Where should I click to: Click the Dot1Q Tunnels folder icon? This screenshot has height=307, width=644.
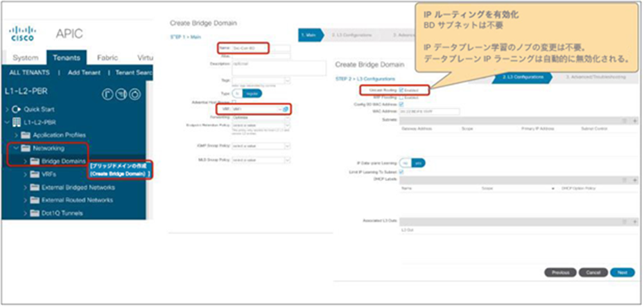pyautogui.click(x=35, y=213)
